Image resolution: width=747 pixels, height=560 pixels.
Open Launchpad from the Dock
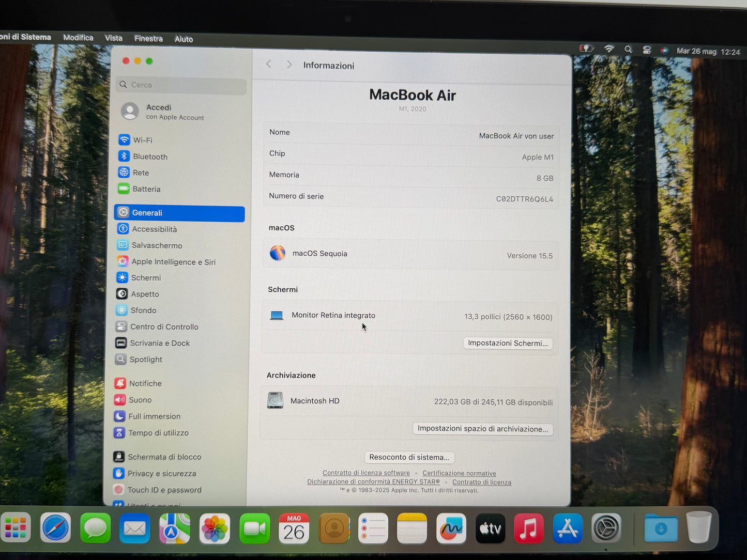tap(16, 527)
